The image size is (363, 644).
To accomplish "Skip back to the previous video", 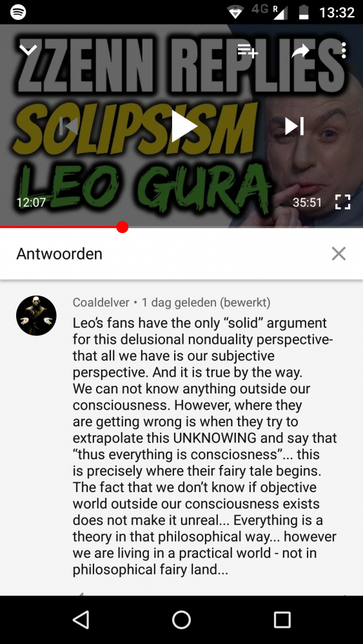I will pos(68,126).
